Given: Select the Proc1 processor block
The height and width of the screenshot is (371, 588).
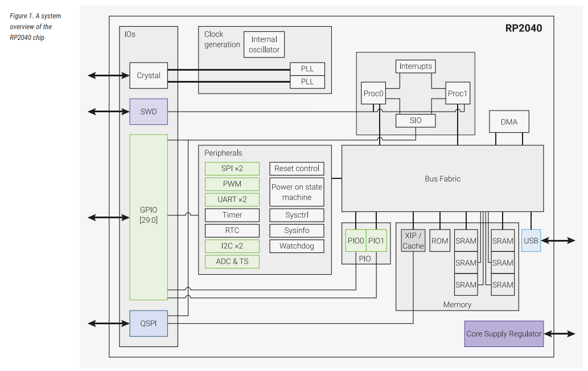Looking at the screenshot, I should pyautogui.click(x=457, y=93).
